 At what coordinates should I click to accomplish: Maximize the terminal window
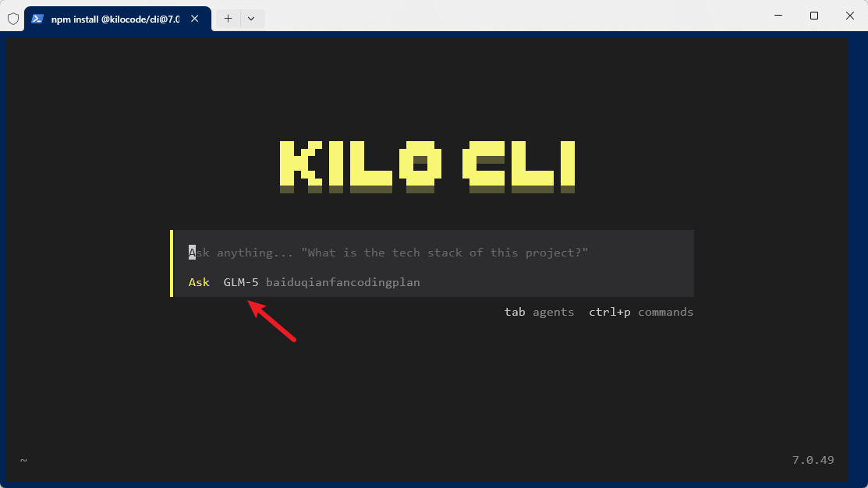point(813,16)
